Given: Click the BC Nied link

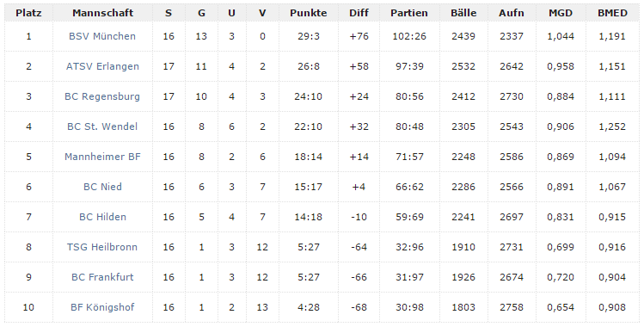Looking at the screenshot, I should (102, 187).
